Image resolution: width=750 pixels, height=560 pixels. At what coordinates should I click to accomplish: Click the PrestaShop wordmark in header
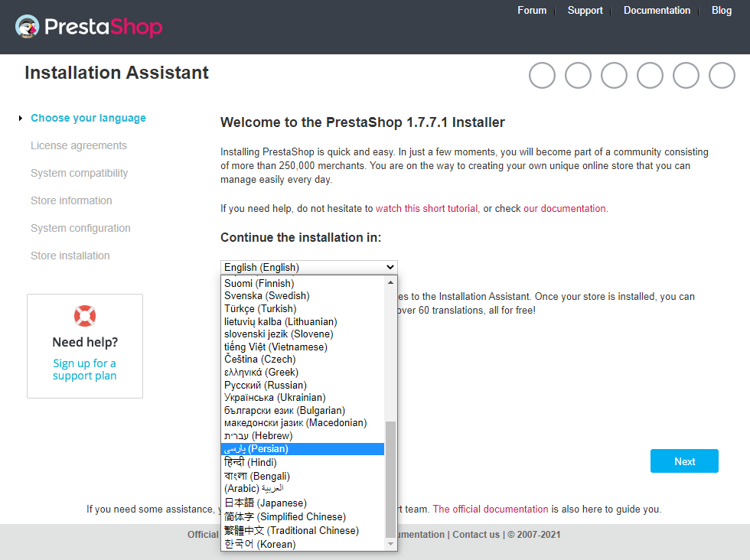[x=103, y=27]
